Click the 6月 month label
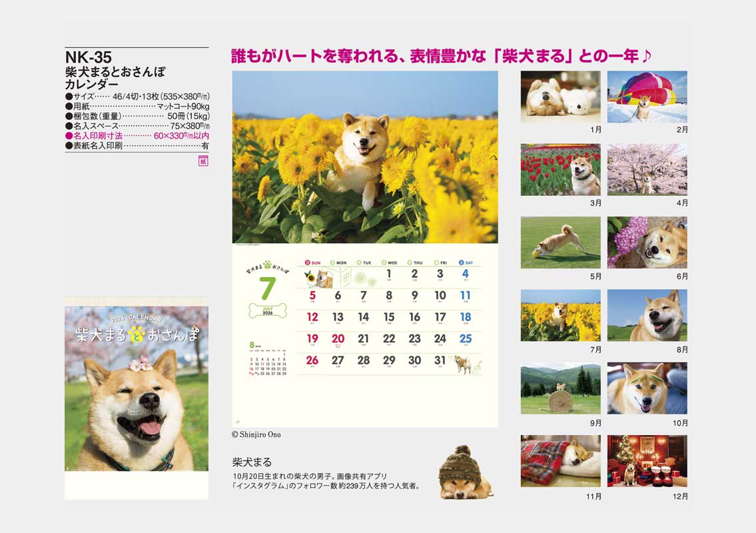Screen dimensions: 756x533 click(682, 276)
